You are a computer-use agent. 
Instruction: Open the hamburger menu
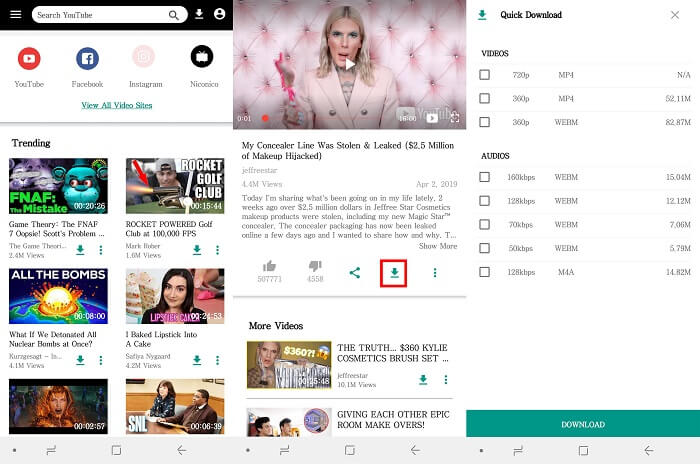coord(16,14)
